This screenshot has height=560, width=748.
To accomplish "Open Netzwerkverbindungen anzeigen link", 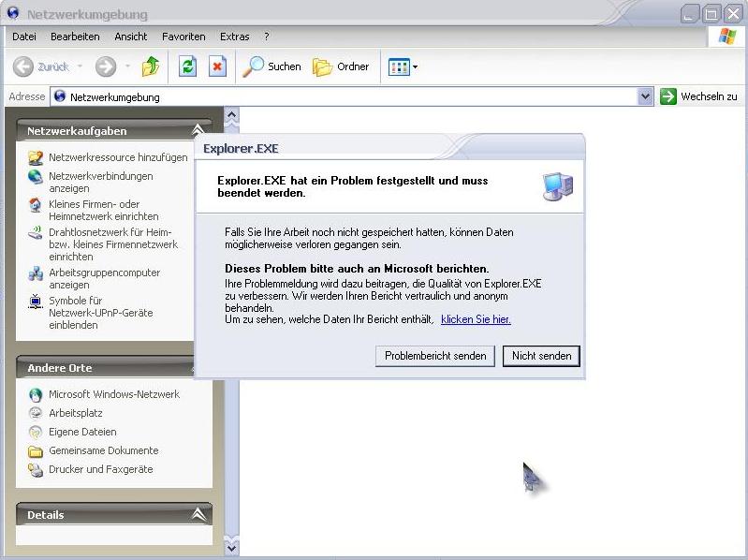I will [x=101, y=183].
